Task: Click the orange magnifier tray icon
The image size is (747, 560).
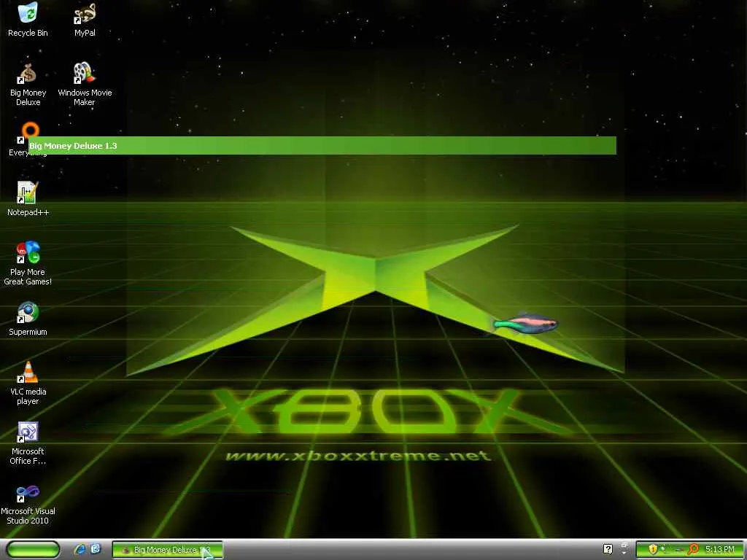Action: click(x=693, y=549)
